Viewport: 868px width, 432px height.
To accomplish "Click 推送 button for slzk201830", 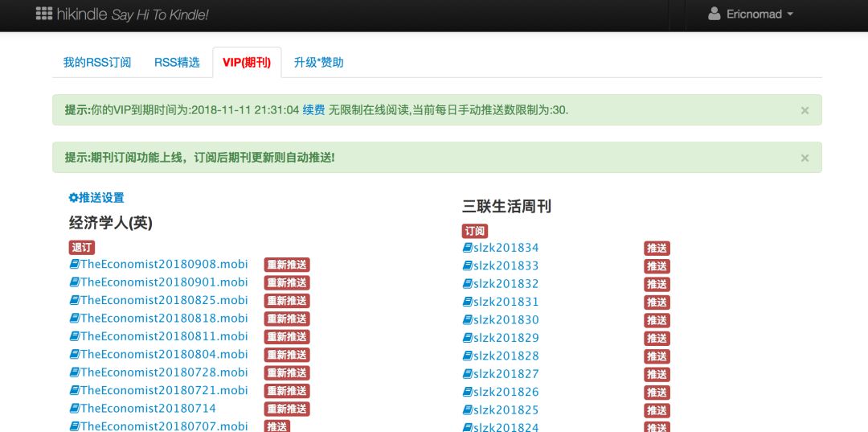I will (657, 320).
